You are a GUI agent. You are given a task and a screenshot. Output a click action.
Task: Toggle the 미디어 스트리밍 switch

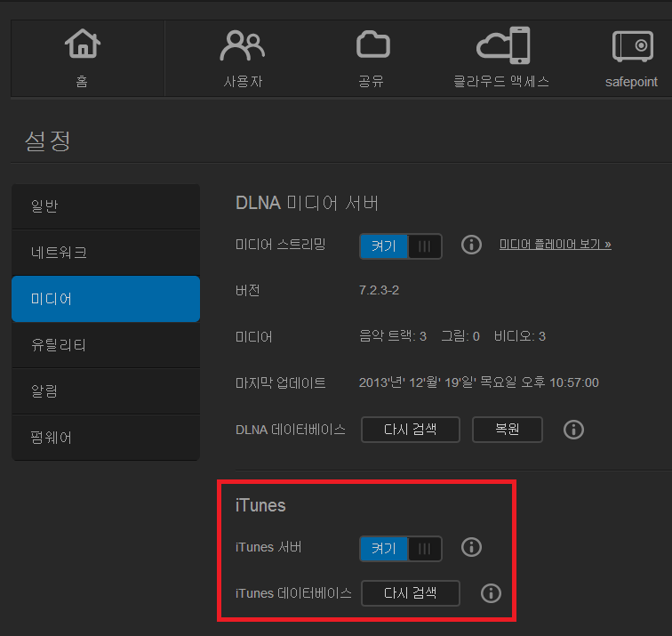point(400,246)
